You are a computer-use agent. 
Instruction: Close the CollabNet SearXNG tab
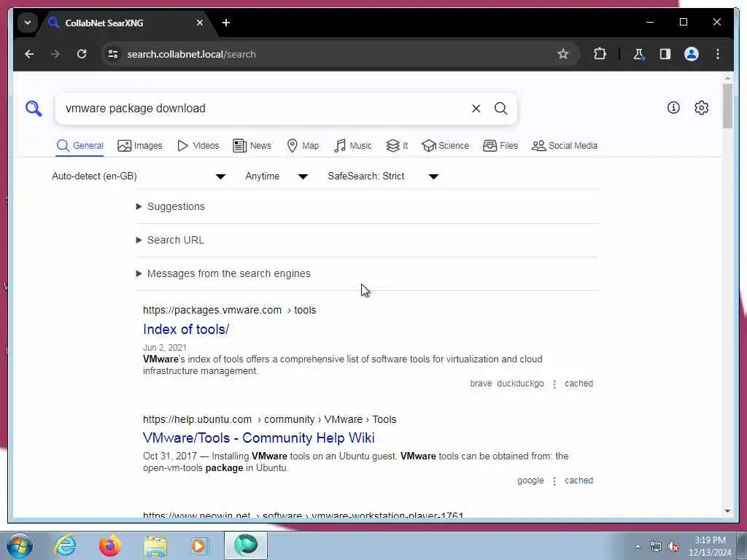(x=200, y=23)
